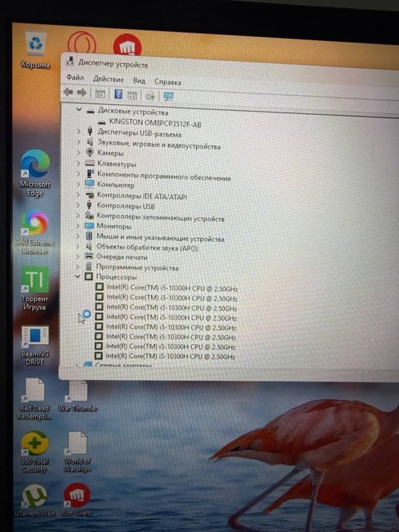
Task: Expand Звуковые, игровые и видеоустройства
Action: tap(78, 141)
